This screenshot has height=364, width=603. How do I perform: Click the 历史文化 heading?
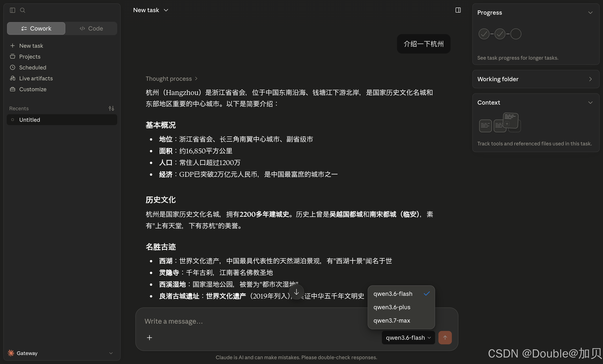161,200
